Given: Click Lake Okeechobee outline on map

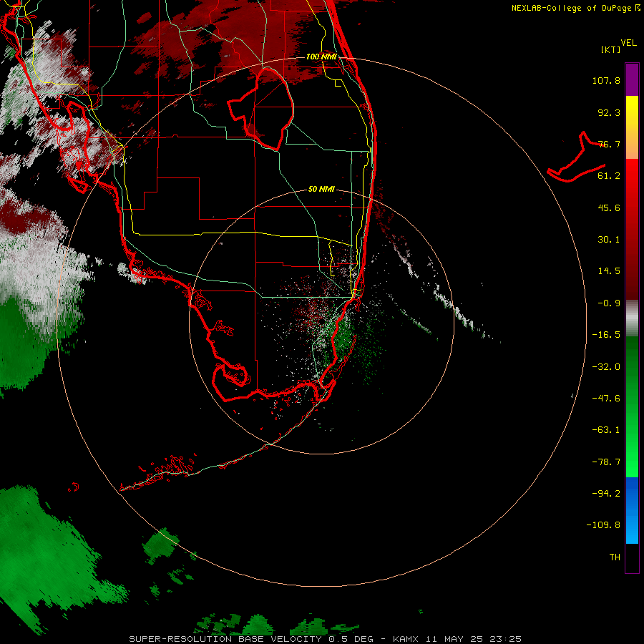Looking at the screenshot, I should pyautogui.click(x=260, y=109).
